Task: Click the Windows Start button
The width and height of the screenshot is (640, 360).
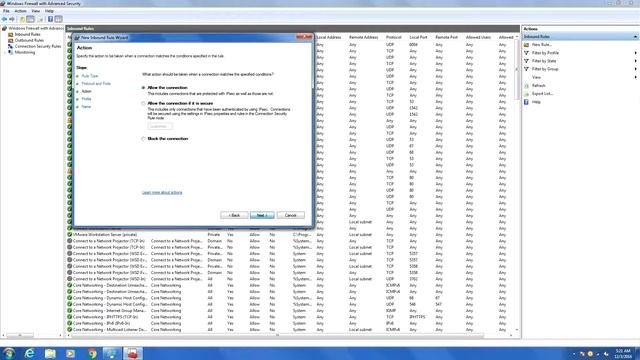Action: pyautogui.click(x=9, y=353)
